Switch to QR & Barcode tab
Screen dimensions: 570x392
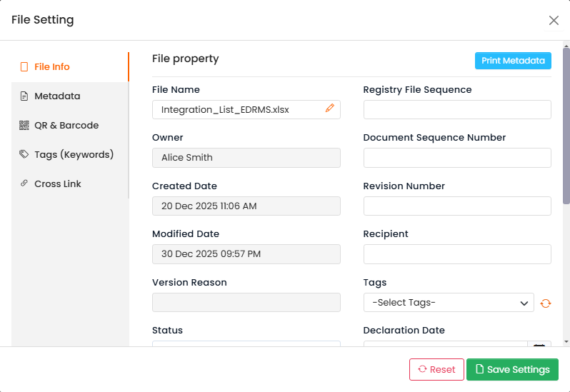[66, 126]
